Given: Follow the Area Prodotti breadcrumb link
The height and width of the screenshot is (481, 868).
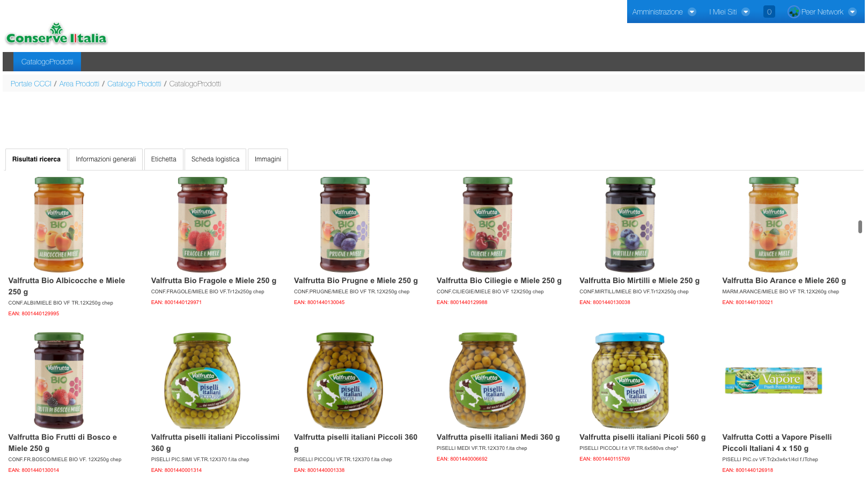Looking at the screenshot, I should coord(79,84).
